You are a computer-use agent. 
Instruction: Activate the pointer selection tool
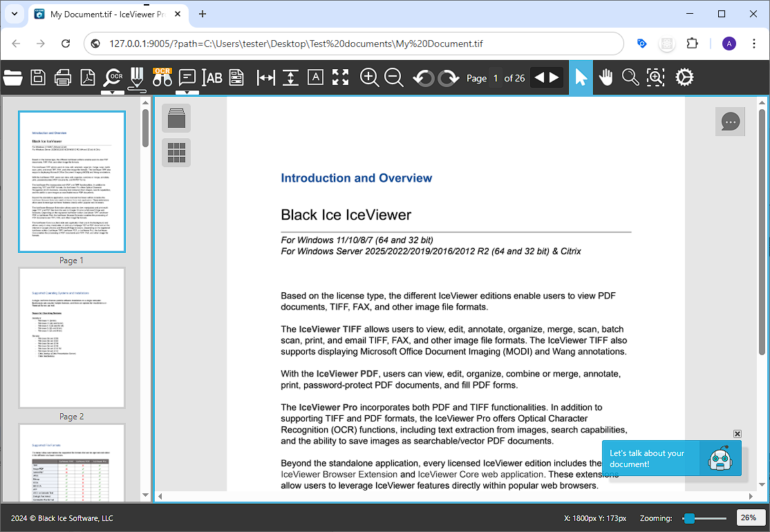(581, 77)
